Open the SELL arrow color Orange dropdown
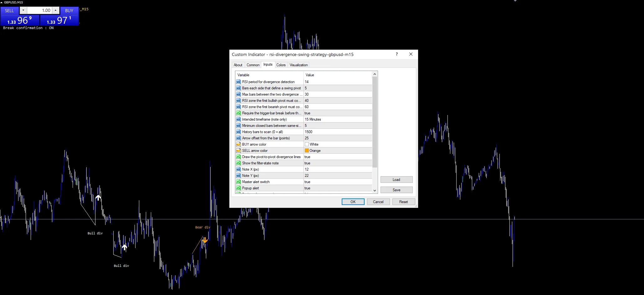 338,151
